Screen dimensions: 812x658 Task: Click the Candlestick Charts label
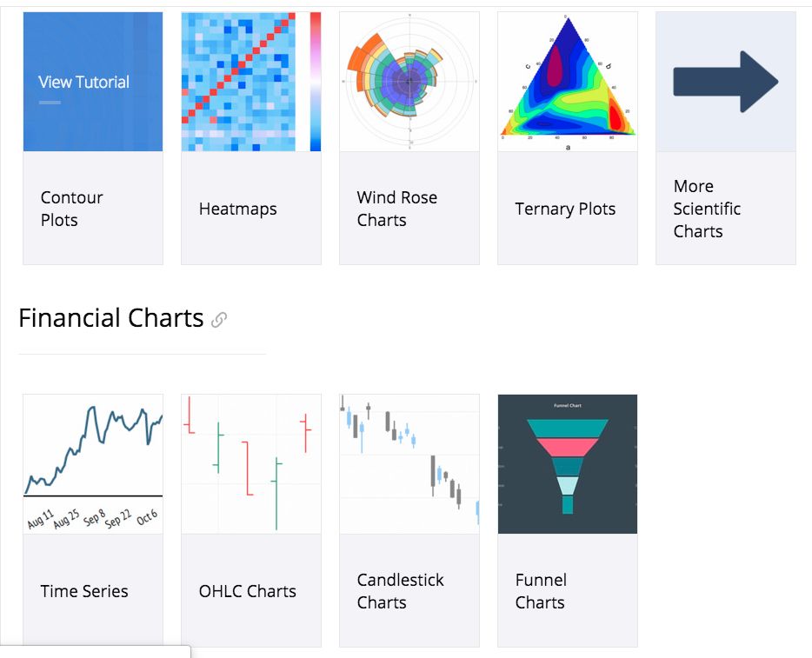pyautogui.click(x=400, y=591)
